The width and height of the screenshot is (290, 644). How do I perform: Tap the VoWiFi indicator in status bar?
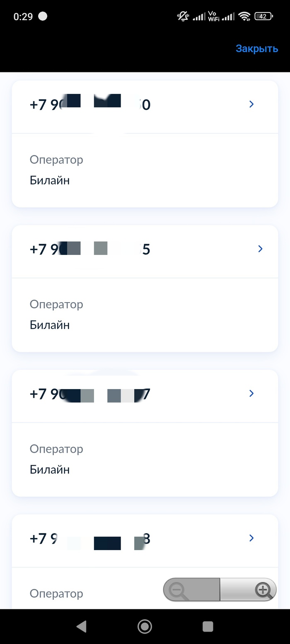213,17
